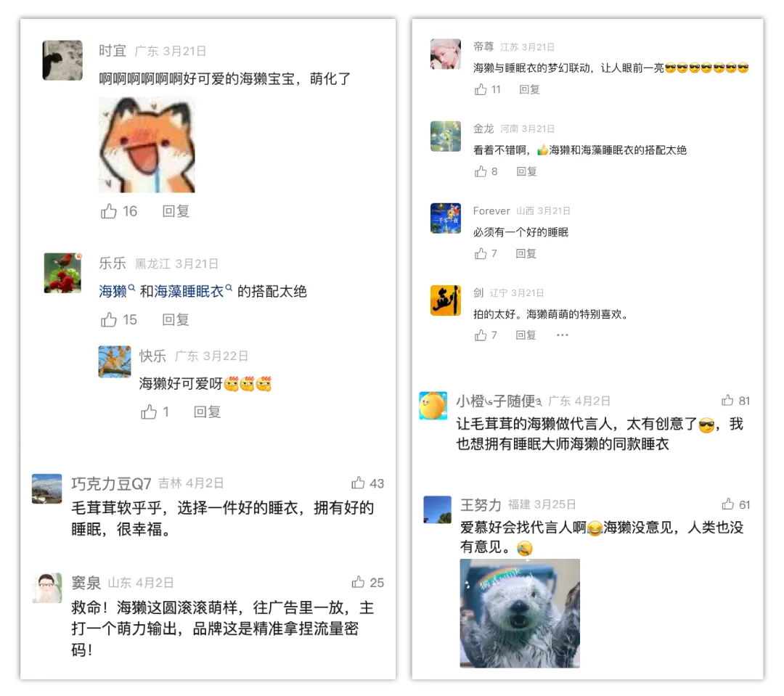This screenshot has width=784, height=696.
Task: Reply to 快乐's comment
Action: 207,412
